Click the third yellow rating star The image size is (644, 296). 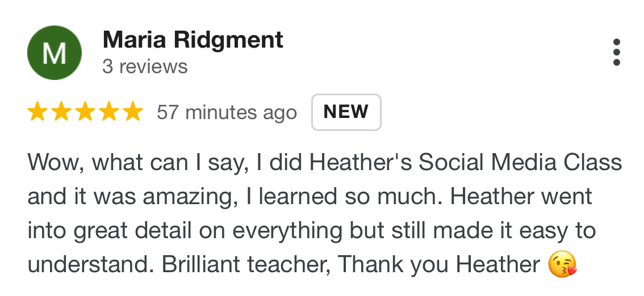tap(85, 112)
